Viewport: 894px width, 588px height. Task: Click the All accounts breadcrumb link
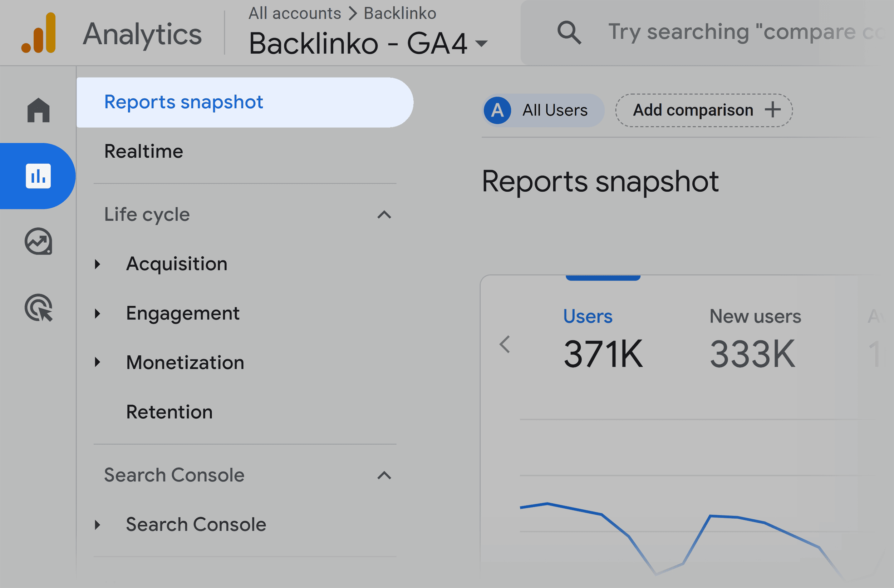pos(295,14)
